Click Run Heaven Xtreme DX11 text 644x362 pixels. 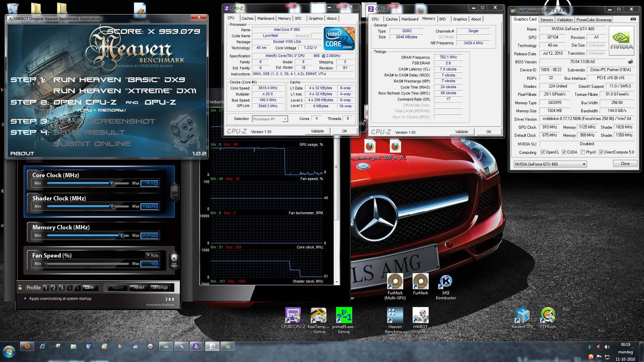coord(125,91)
